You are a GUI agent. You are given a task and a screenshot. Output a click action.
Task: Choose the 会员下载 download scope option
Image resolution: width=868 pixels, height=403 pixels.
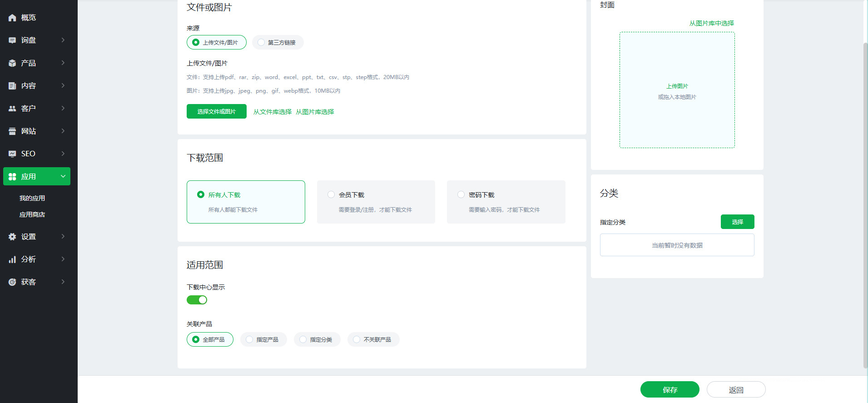pyautogui.click(x=331, y=194)
